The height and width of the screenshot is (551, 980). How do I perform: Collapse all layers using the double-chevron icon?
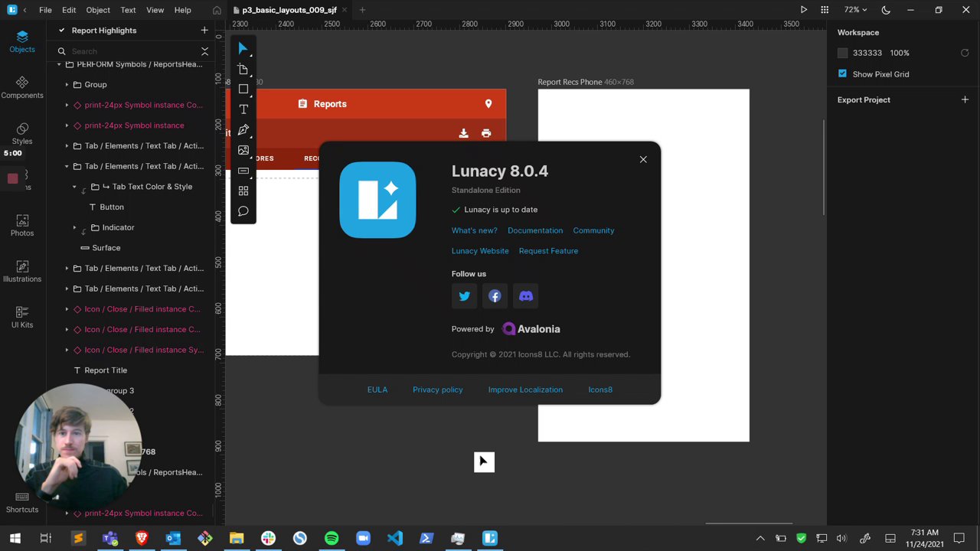[204, 51]
